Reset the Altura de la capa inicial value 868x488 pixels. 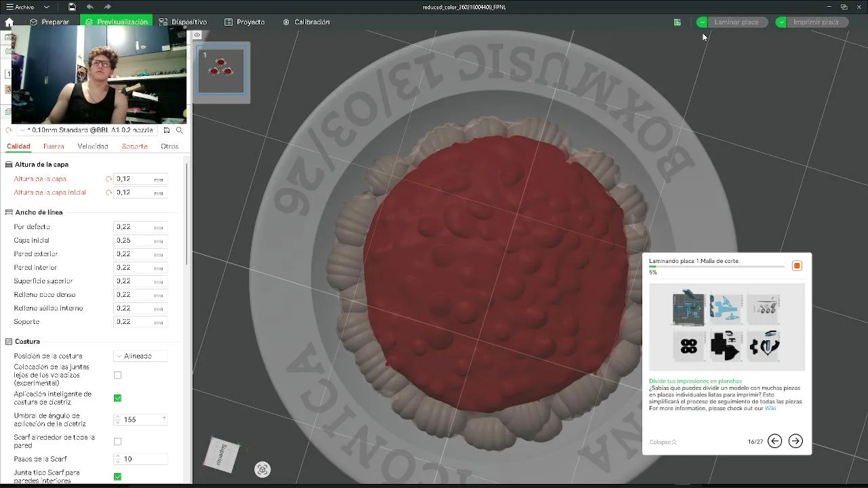click(108, 192)
